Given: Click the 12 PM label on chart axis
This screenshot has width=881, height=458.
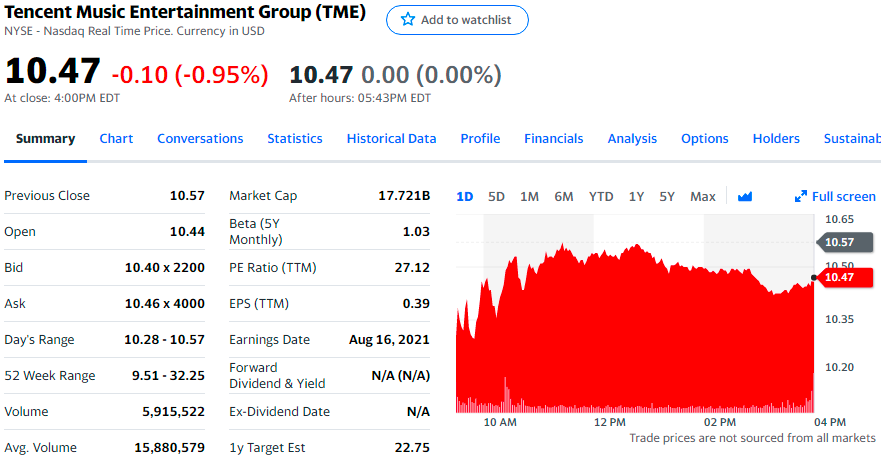Looking at the screenshot, I should [610, 422].
